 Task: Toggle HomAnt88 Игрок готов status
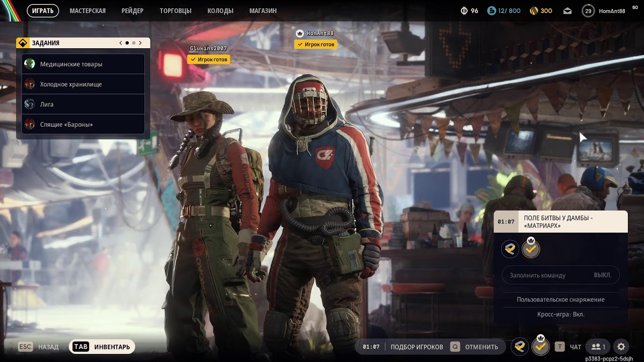[x=315, y=44]
